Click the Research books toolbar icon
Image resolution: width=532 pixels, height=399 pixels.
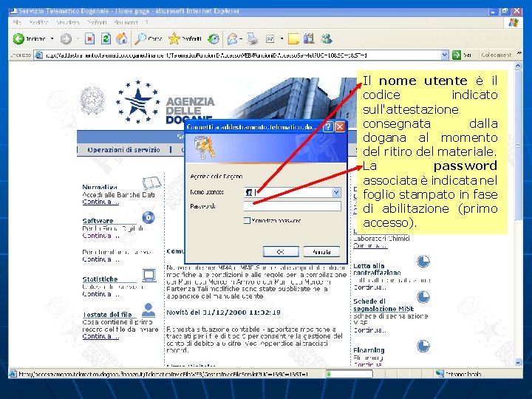click(x=309, y=38)
